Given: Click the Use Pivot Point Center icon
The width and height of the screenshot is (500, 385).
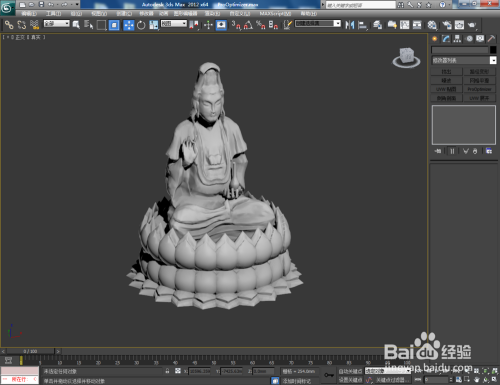Looking at the screenshot, I should click(x=194, y=25).
